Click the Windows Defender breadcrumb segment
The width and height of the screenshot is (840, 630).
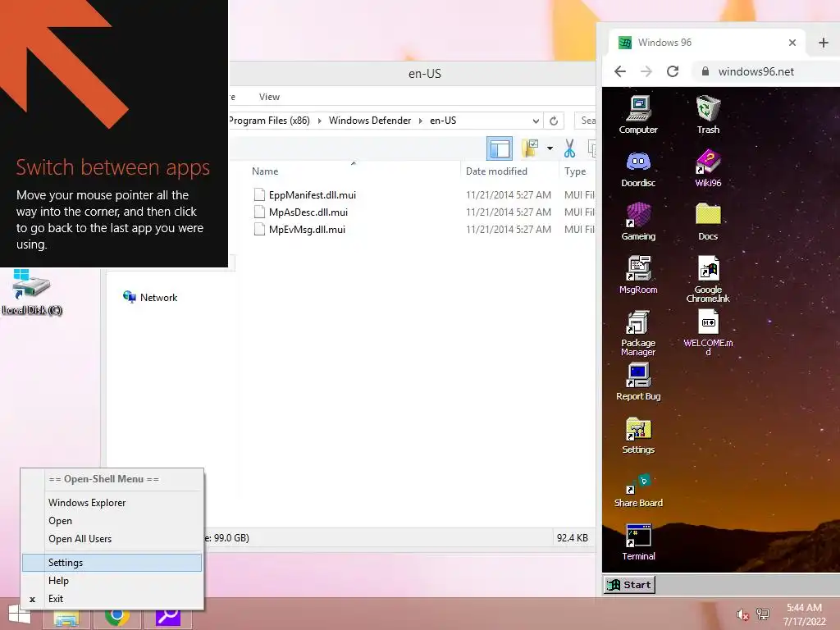pos(370,121)
